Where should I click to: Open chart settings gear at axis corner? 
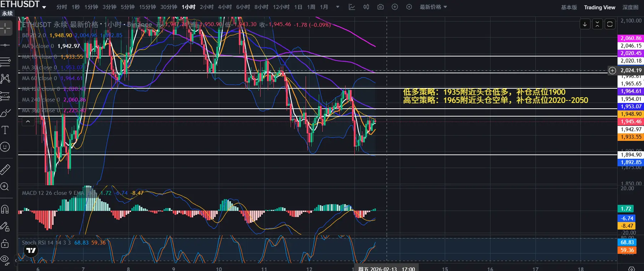(x=632, y=268)
